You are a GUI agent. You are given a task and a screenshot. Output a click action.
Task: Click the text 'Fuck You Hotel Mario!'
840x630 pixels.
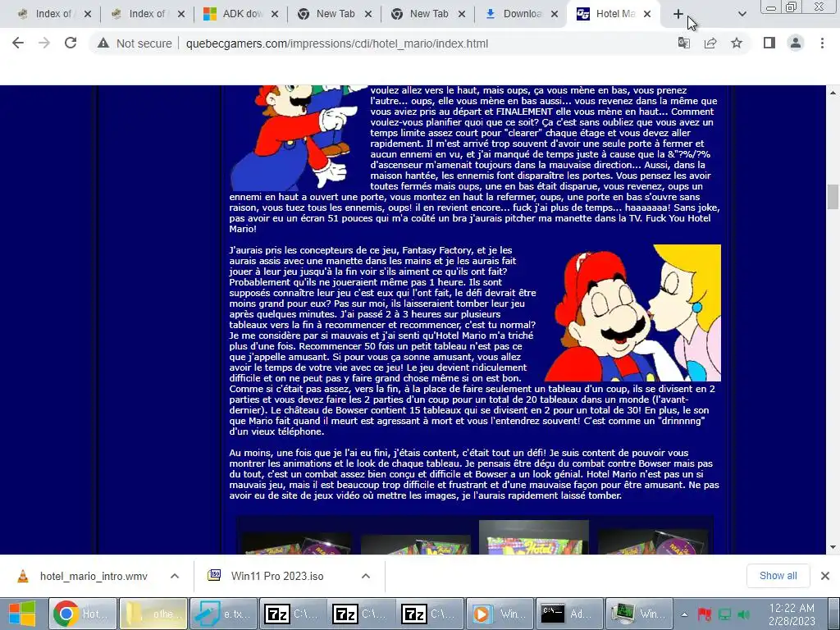point(470,223)
